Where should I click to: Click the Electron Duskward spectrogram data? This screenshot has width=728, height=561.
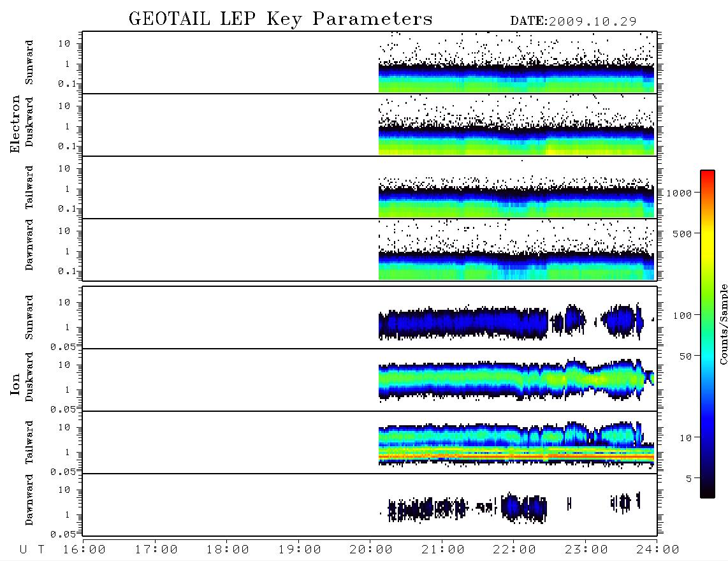[516, 140]
